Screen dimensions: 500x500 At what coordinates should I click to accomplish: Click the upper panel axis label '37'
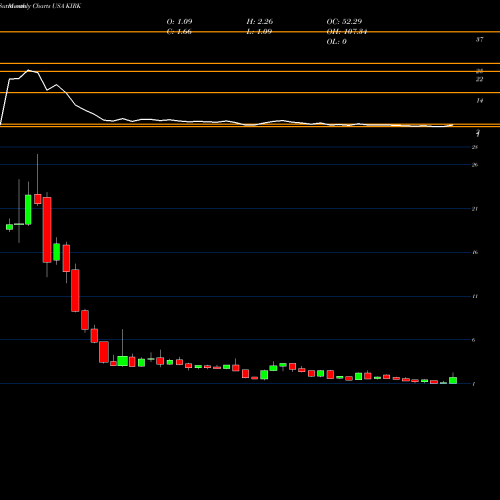[x=479, y=40]
